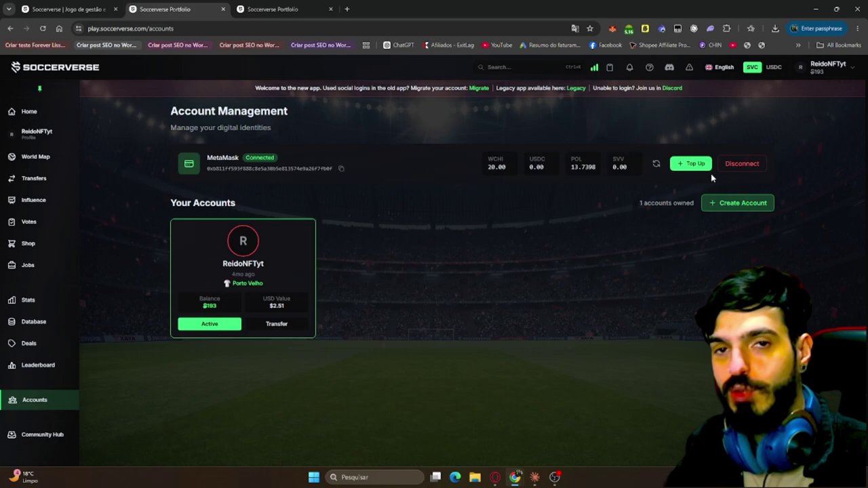Copy the MetaMask wallet address

coord(341,169)
